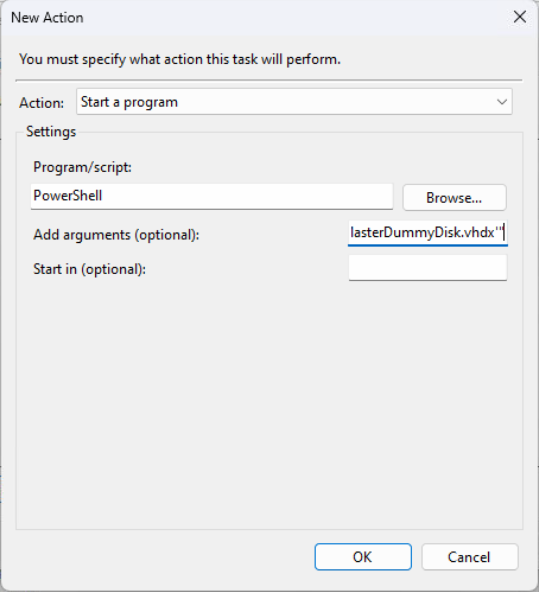Open the Action combo box showing Start a program
Screen dimensions: 539x592
pyautogui.click(x=294, y=102)
